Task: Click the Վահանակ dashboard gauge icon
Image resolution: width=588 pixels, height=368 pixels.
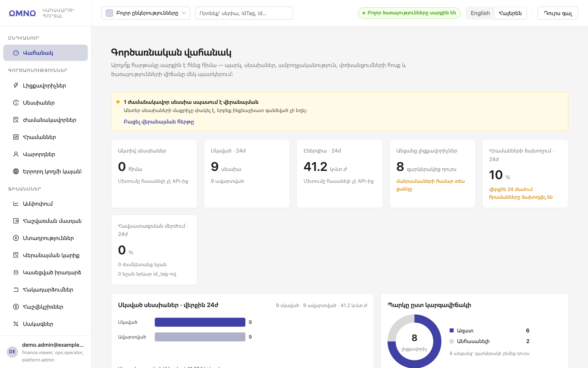Action: [16, 53]
